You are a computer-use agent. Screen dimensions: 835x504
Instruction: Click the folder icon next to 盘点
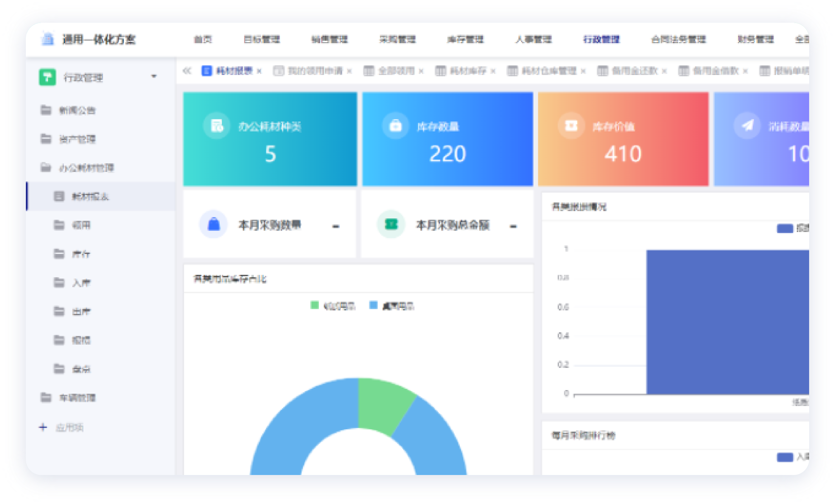coord(59,368)
